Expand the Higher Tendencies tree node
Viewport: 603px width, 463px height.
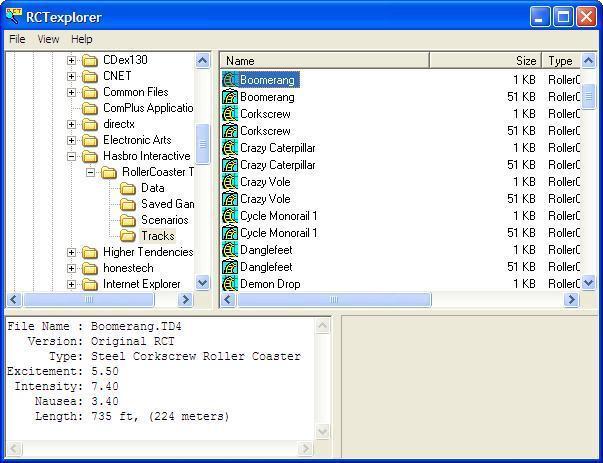(71, 252)
